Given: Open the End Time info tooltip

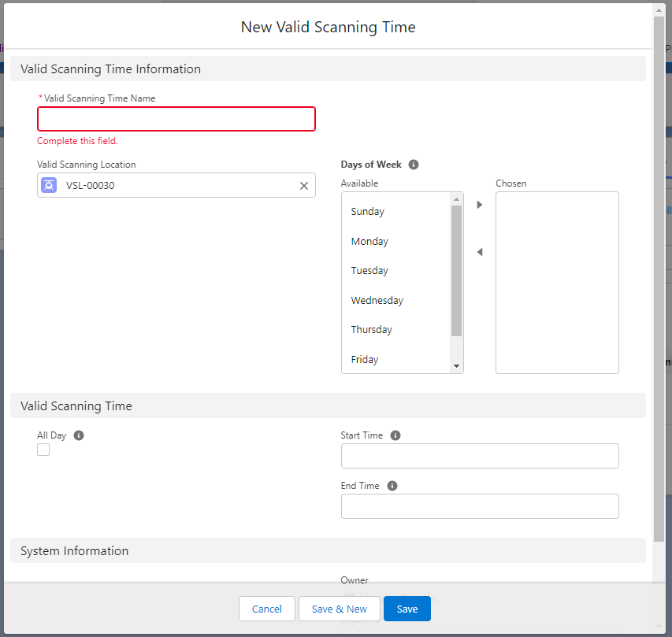Looking at the screenshot, I should click(392, 485).
